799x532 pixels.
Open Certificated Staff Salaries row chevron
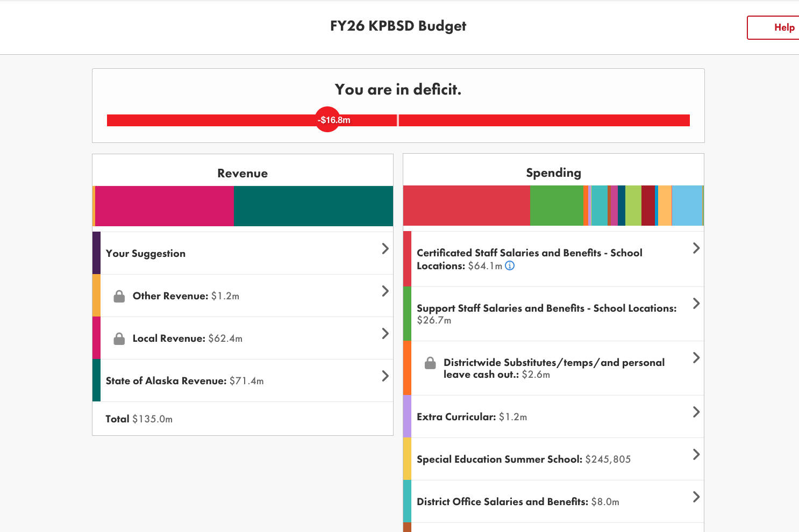point(696,248)
